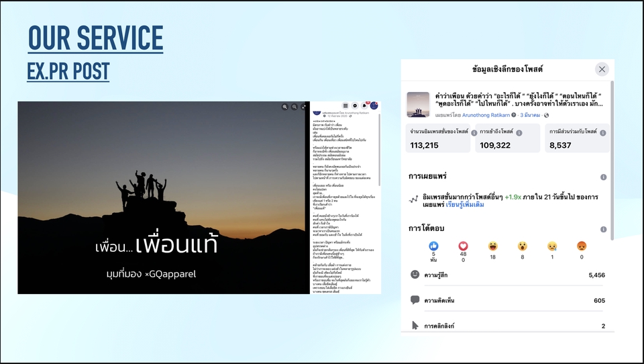This screenshot has width=644, height=364.
Task: Click the OUR SERVICE heading
Action: point(96,38)
